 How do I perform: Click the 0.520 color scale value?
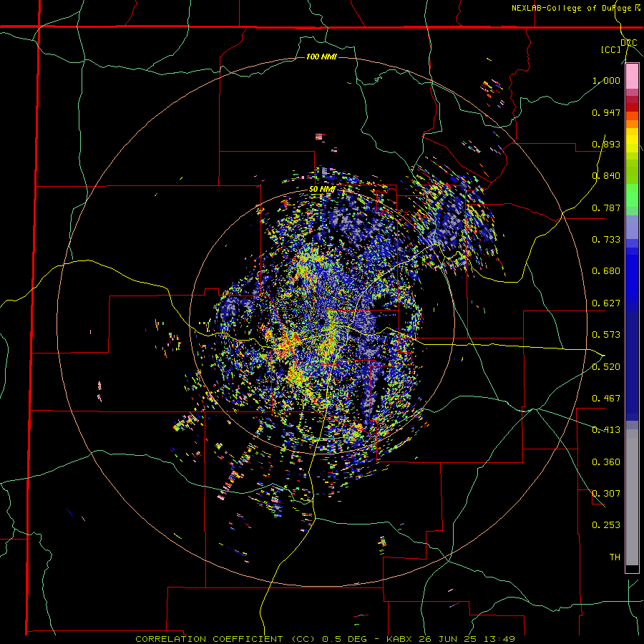tap(606, 367)
